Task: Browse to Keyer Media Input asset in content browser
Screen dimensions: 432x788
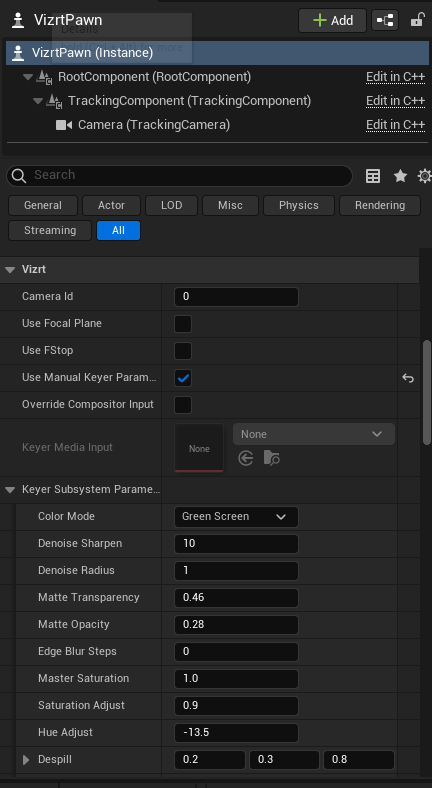Action: coord(271,458)
